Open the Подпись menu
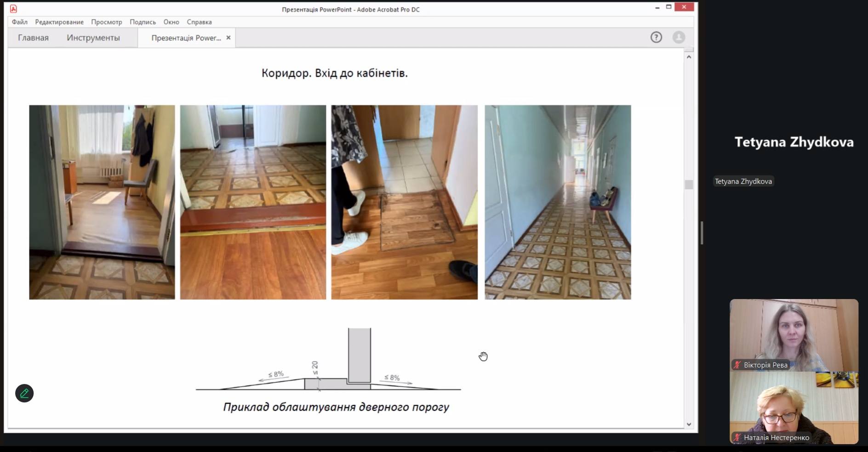Screen dimensions: 868x452 143,22
